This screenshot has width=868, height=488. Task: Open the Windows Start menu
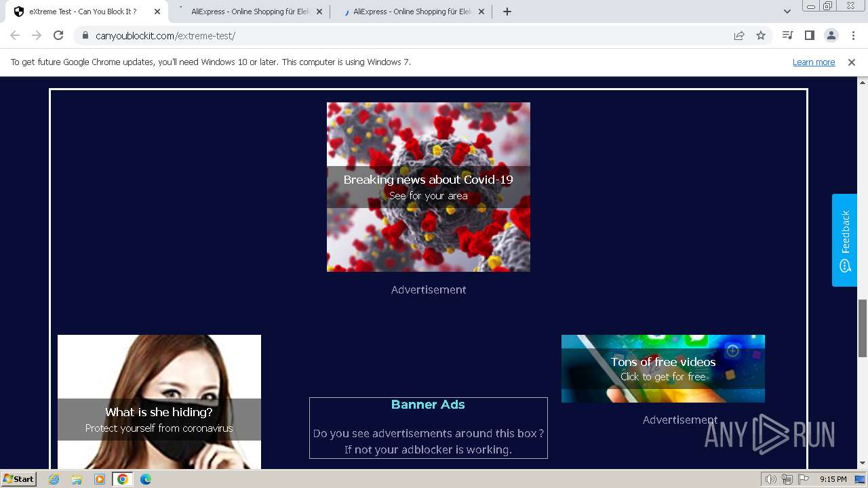(19, 479)
